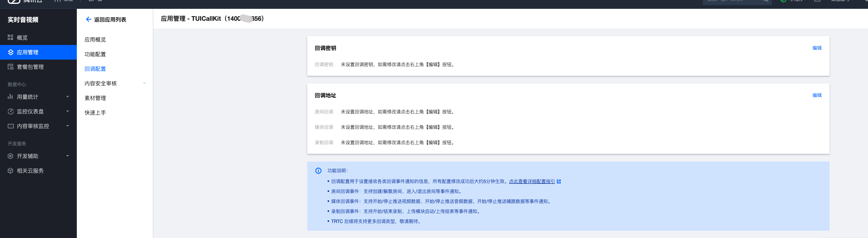Open the 快速上手 menu item
868x238 pixels.
pos(95,113)
